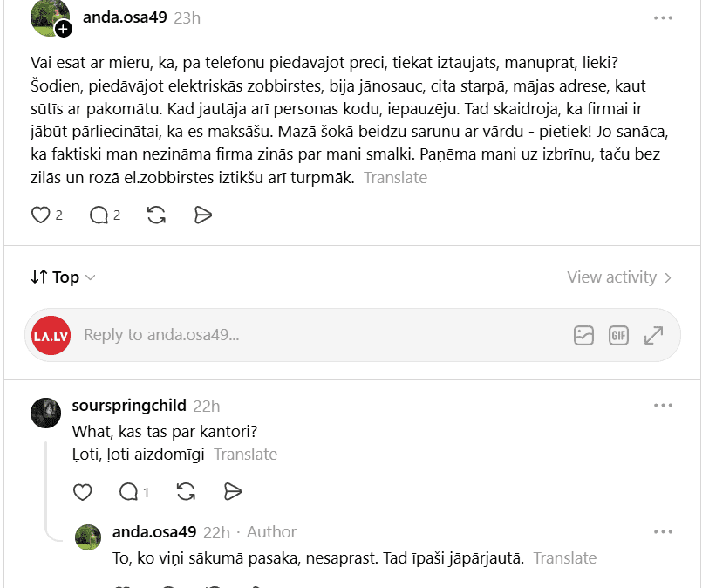Open replies on anda.osa49's main post
The image size is (709, 588).
click(99, 215)
